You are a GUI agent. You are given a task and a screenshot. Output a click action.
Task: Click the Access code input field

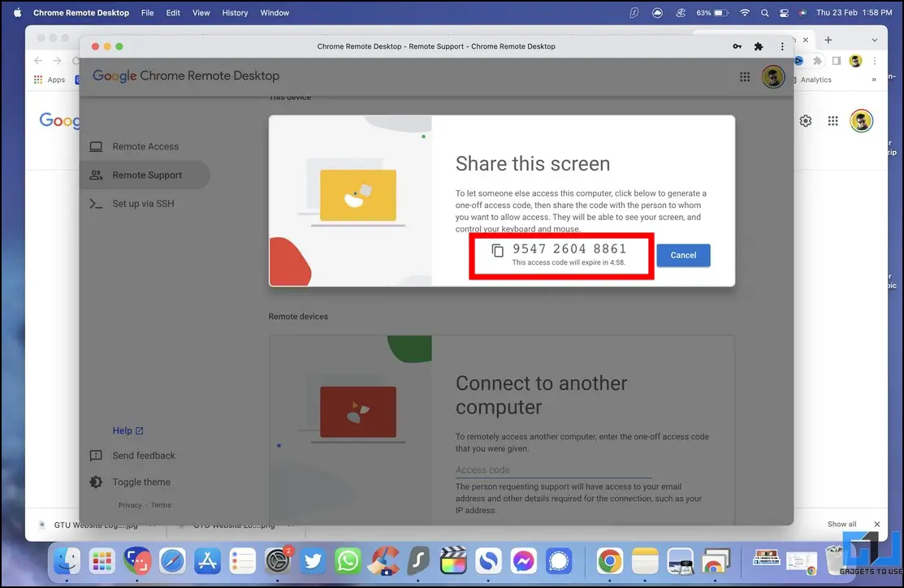553,469
